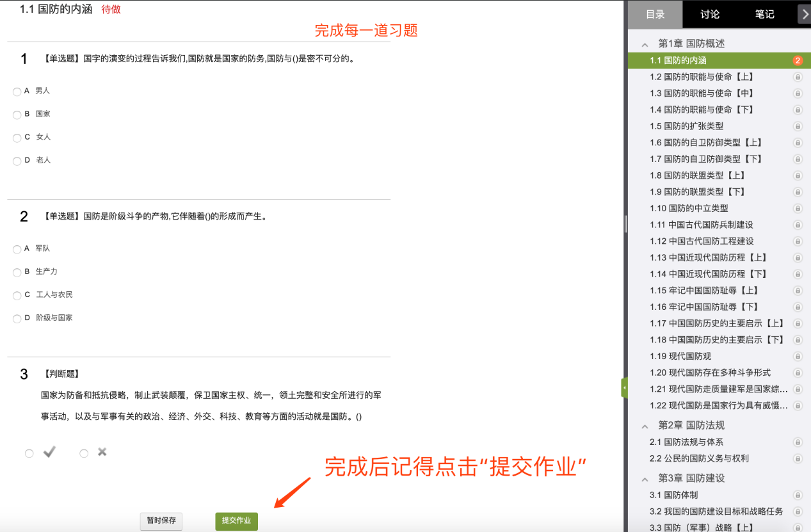
Task: Click the green sidebar collapse handle
Action: tap(624, 388)
